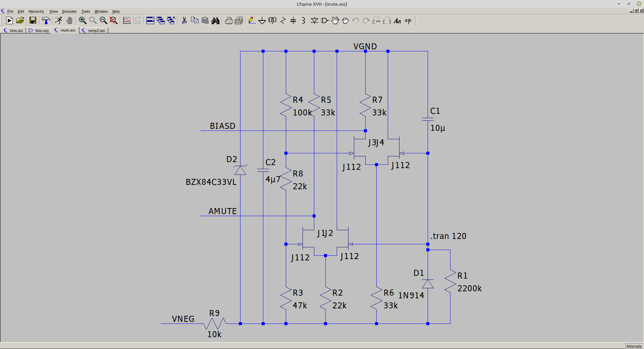Select the Rotate tool
The width and height of the screenshot is (644, 349).
(377, 20)
